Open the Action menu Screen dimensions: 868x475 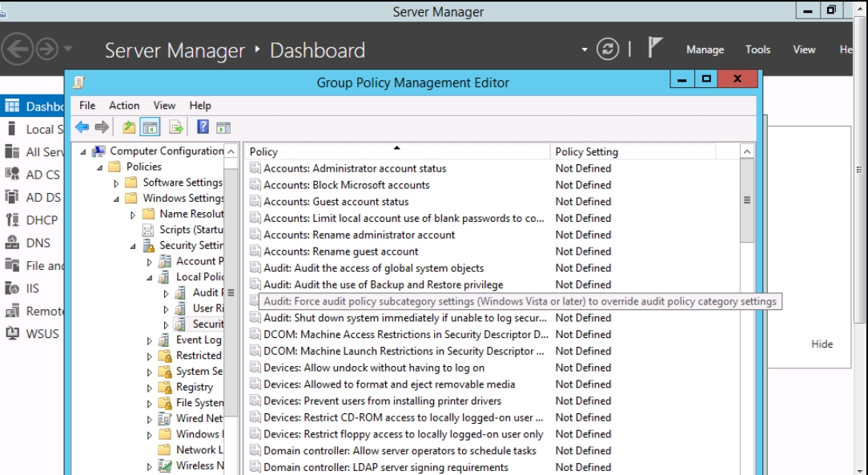tap(124, 106)
